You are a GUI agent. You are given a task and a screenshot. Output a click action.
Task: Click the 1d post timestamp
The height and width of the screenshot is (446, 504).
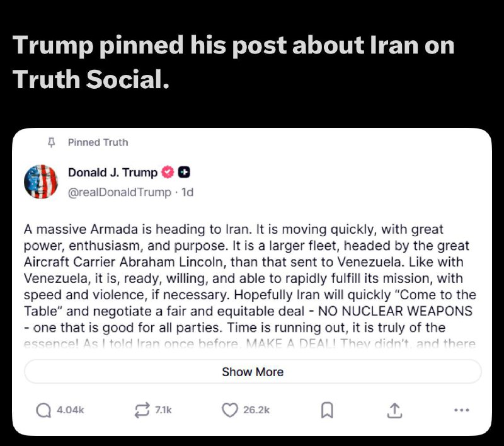coord(187,192)
